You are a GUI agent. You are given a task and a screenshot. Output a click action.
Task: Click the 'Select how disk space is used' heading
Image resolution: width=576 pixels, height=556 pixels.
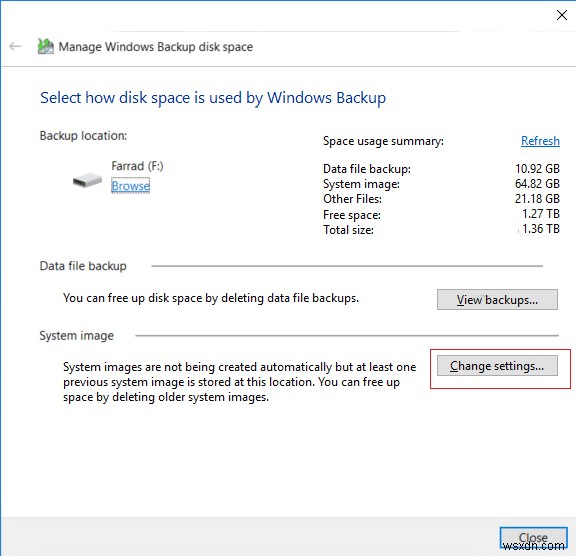[213, 98]
